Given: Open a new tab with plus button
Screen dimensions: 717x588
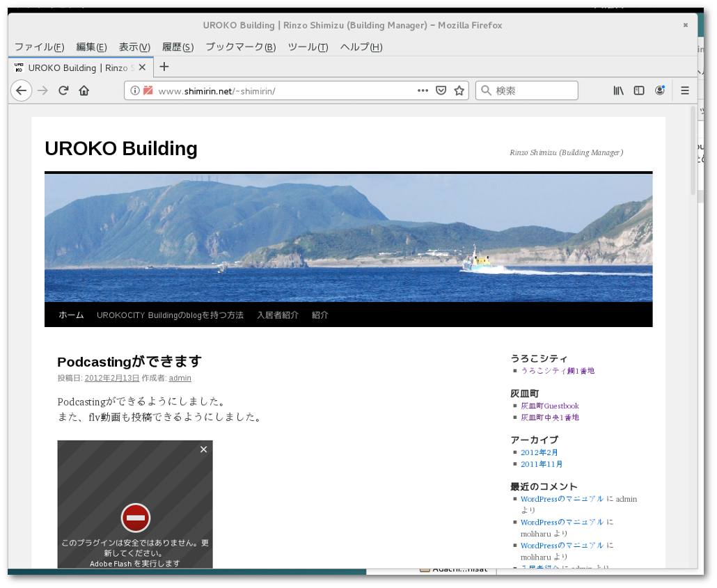Looking at the screenshot, I should tap(164, 67).
